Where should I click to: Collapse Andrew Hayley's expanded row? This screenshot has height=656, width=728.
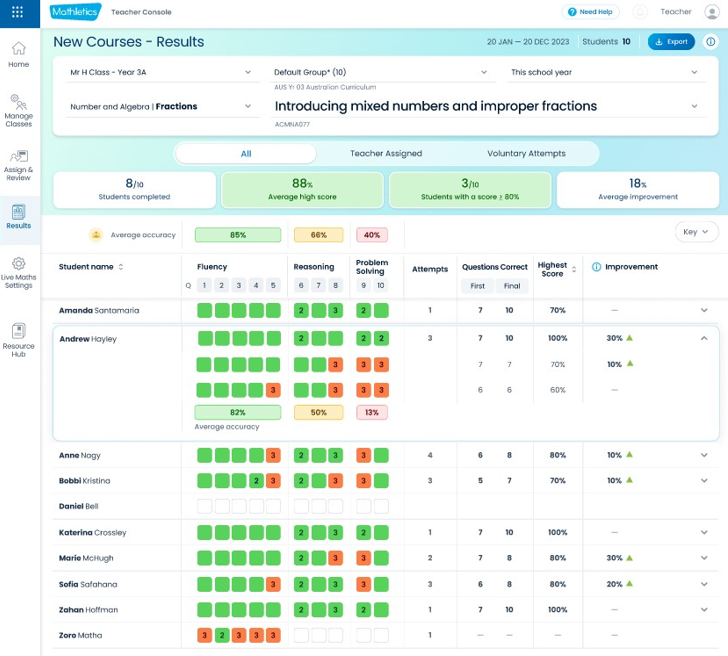pyautogui.click(x=704, y=338)
